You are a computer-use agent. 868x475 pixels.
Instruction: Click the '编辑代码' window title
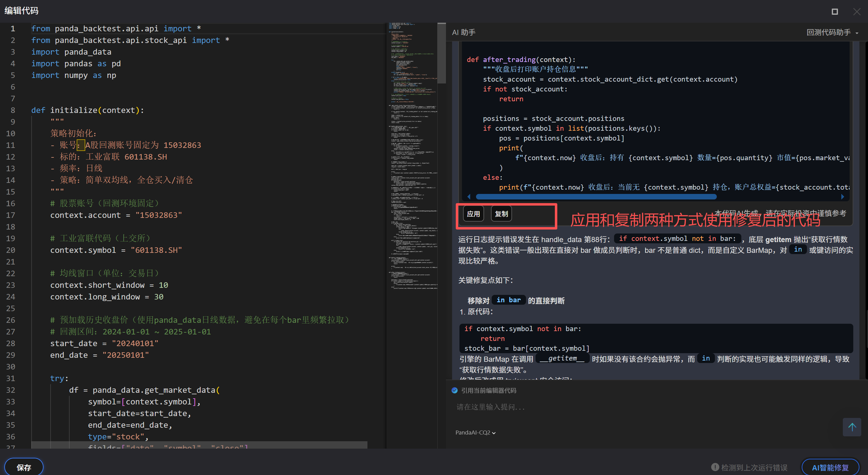(21, 11)
